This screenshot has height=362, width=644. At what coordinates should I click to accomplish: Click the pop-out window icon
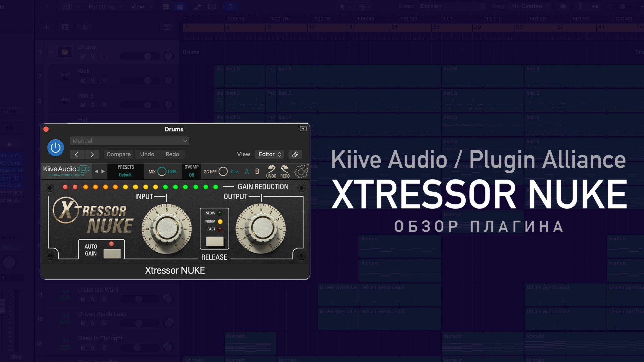(x=303, y=129)
